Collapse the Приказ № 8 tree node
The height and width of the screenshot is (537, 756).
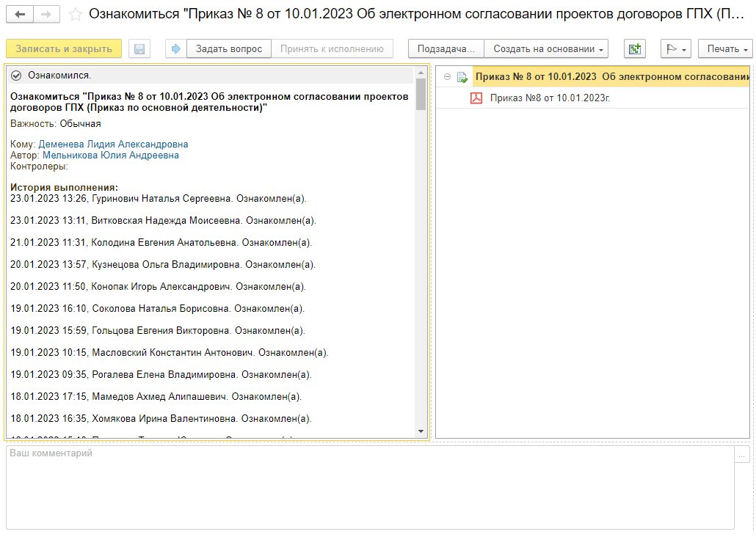447,77
